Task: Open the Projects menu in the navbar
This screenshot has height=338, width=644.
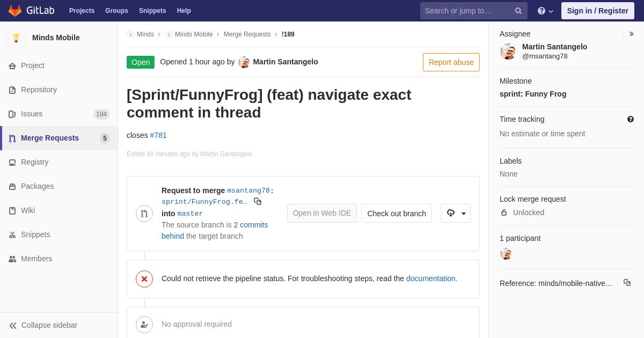Action: pos(82,11)
